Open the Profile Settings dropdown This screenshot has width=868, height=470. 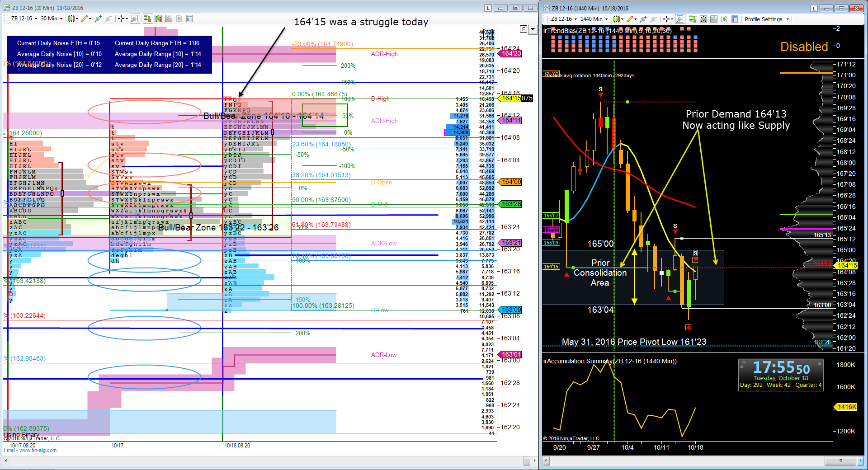point(767,19)
